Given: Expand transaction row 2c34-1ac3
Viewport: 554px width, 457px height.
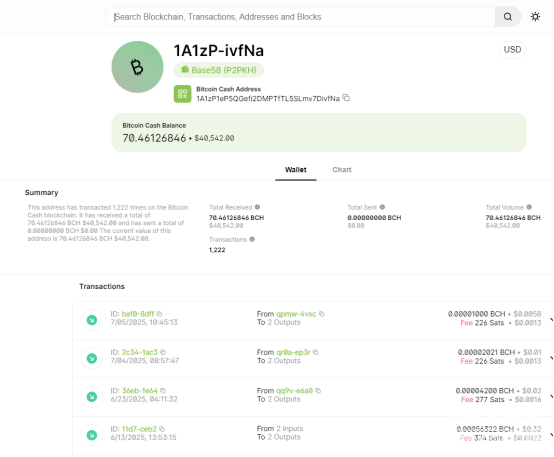Looking at the screenshot, I should tap(551, 358).
